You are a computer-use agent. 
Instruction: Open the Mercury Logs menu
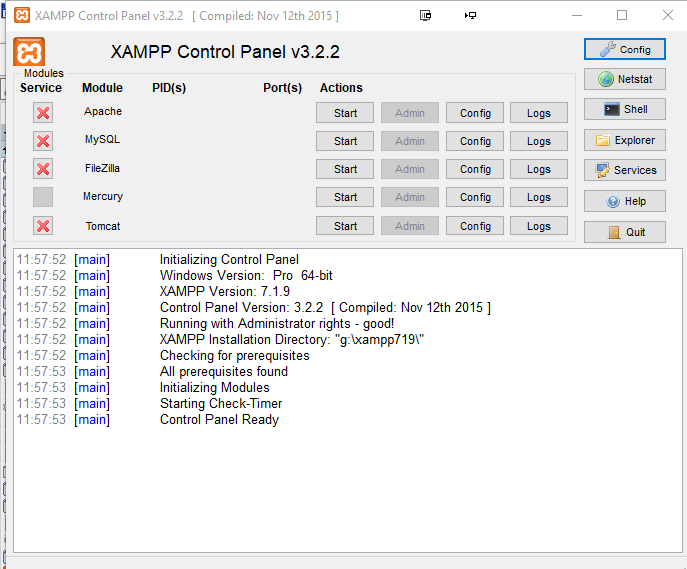point(539,197)
